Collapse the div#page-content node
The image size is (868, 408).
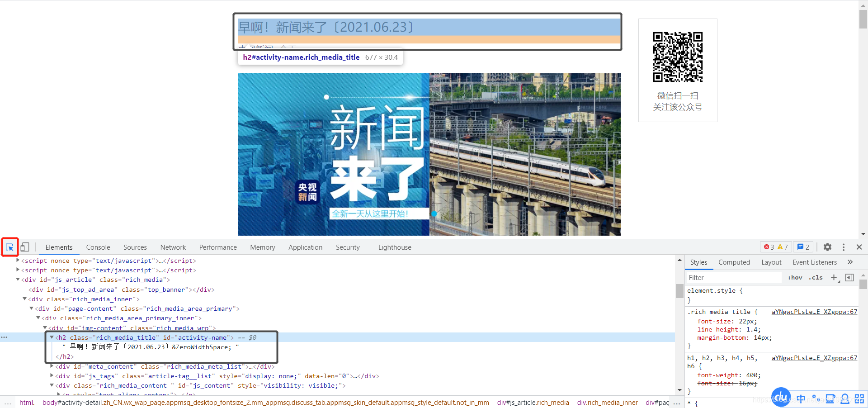(31, 308)
